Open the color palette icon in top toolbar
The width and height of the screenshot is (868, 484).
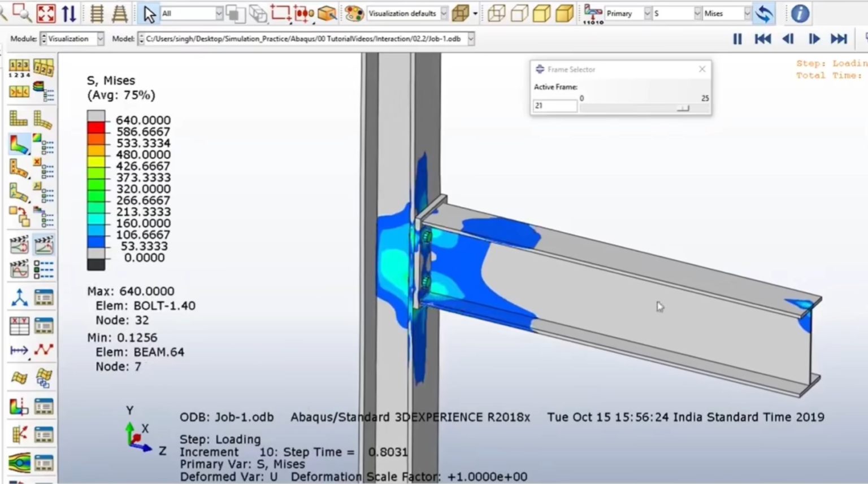click(x=354, y=14)
